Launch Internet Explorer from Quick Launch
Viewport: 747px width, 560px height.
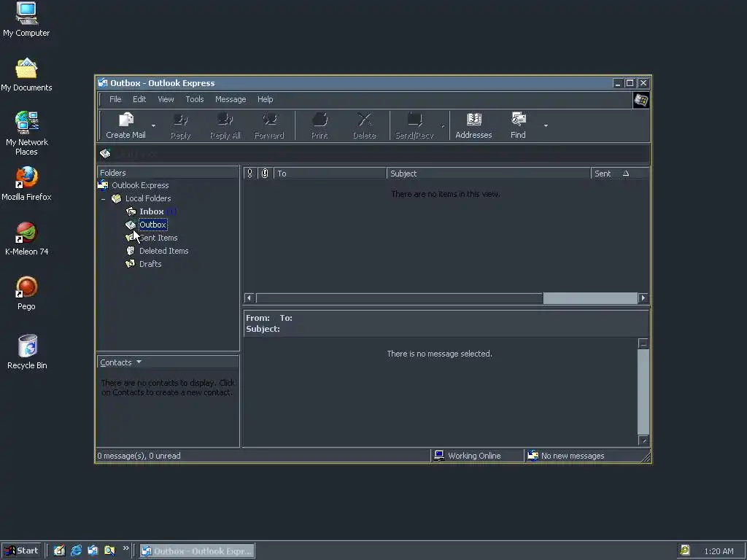tap(76, 551)
